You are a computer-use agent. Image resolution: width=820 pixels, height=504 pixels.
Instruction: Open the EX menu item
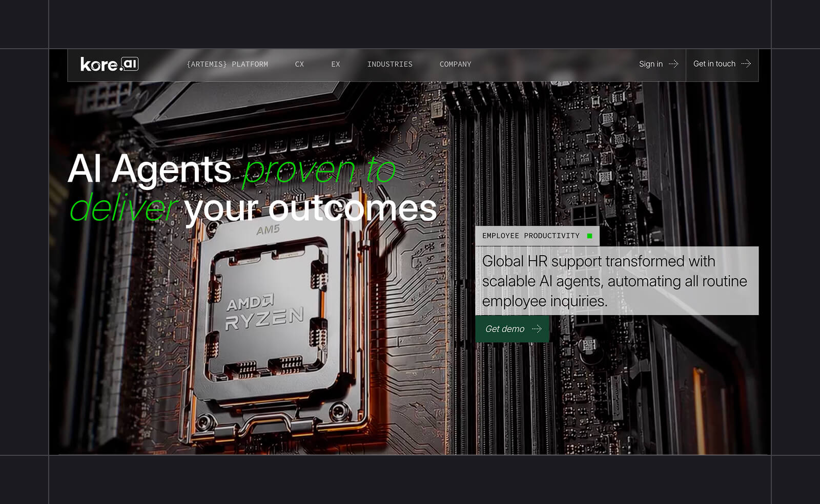pos(336,64)
